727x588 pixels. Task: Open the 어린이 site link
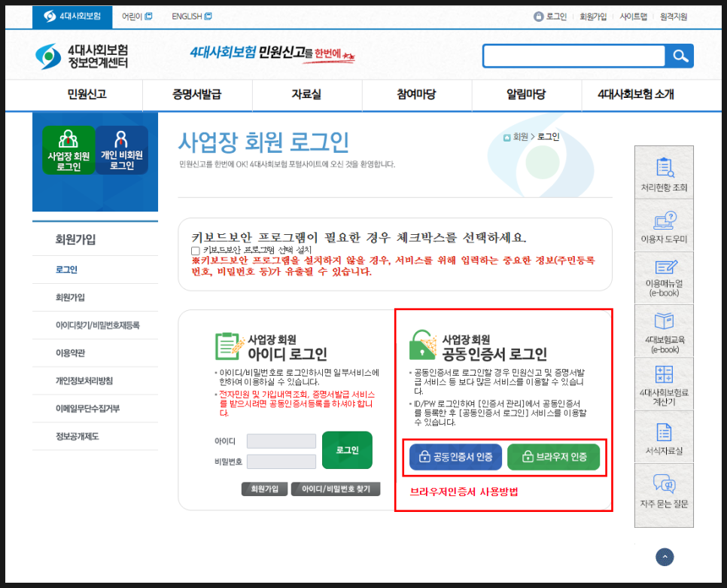(137, 17)
